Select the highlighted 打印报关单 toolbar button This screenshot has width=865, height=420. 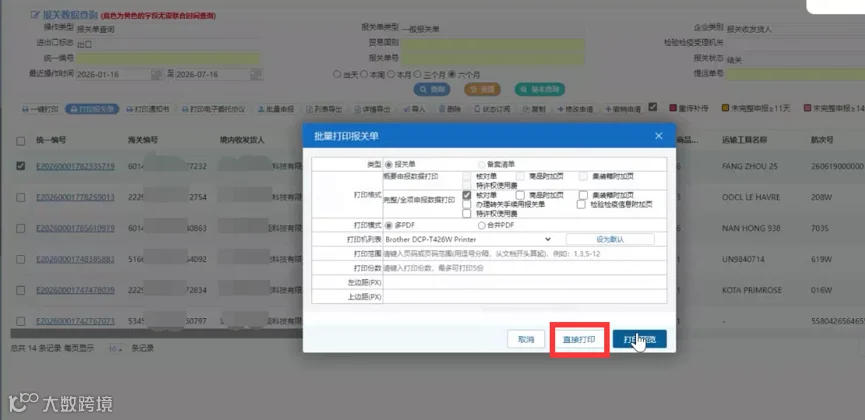tap(92, 109)
